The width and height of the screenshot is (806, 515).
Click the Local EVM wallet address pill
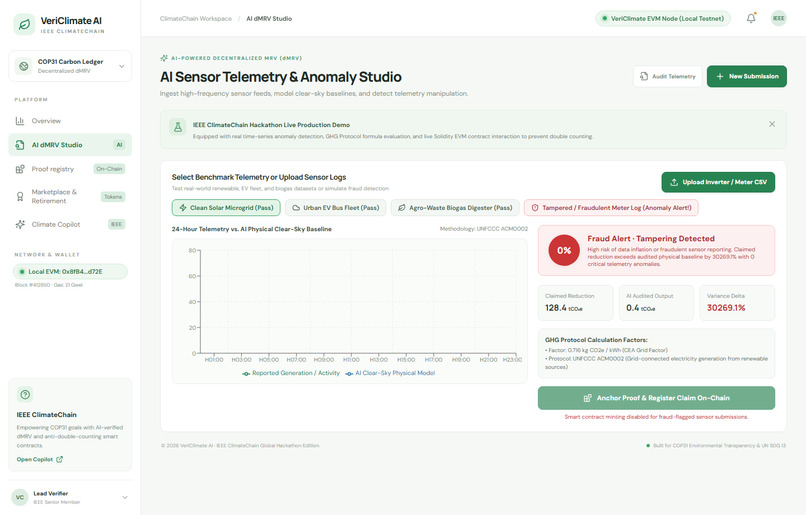tap(70, 271)
